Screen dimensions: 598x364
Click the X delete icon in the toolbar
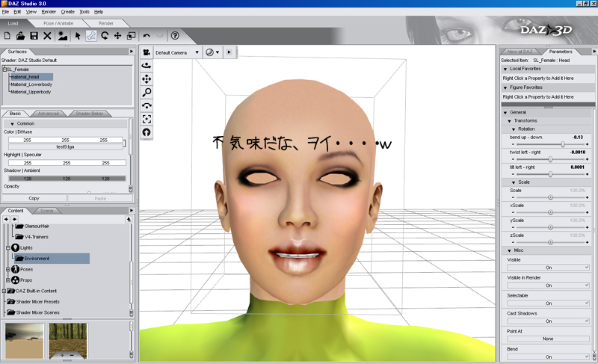[47, 36]
